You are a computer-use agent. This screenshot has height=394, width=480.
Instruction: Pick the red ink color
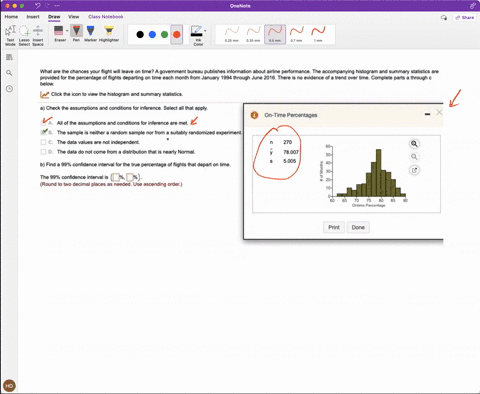click(177, 34)
